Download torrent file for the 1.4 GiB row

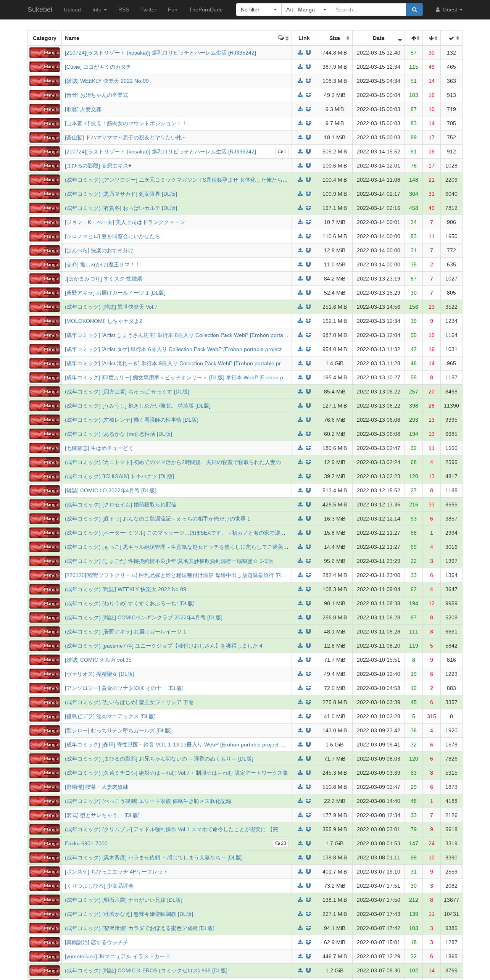click(300, 363)
